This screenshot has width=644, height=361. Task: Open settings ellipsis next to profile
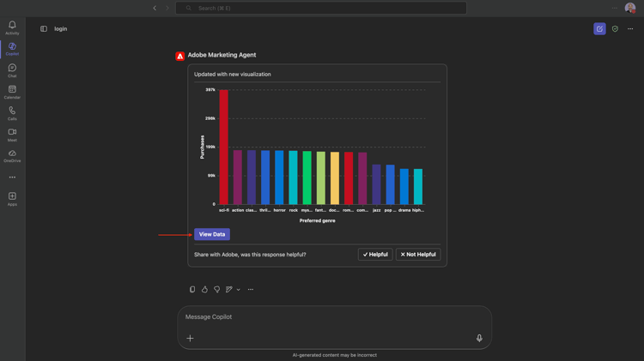615,8
